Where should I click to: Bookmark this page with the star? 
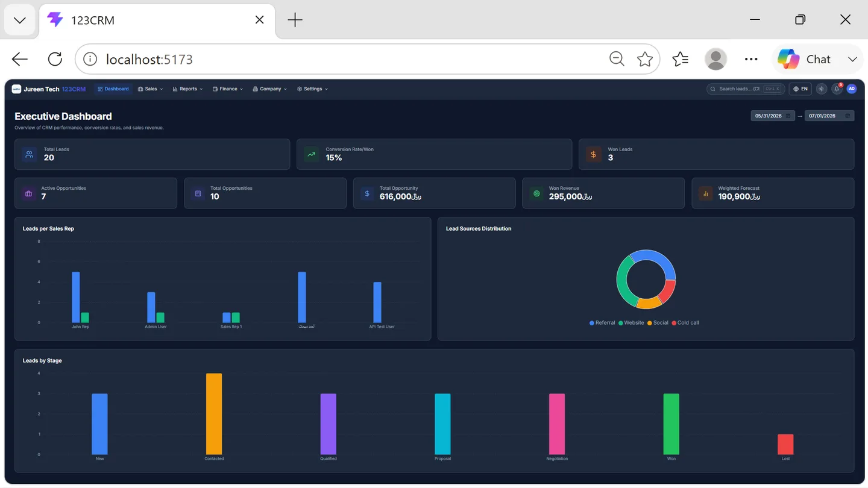tap(645, 59)
